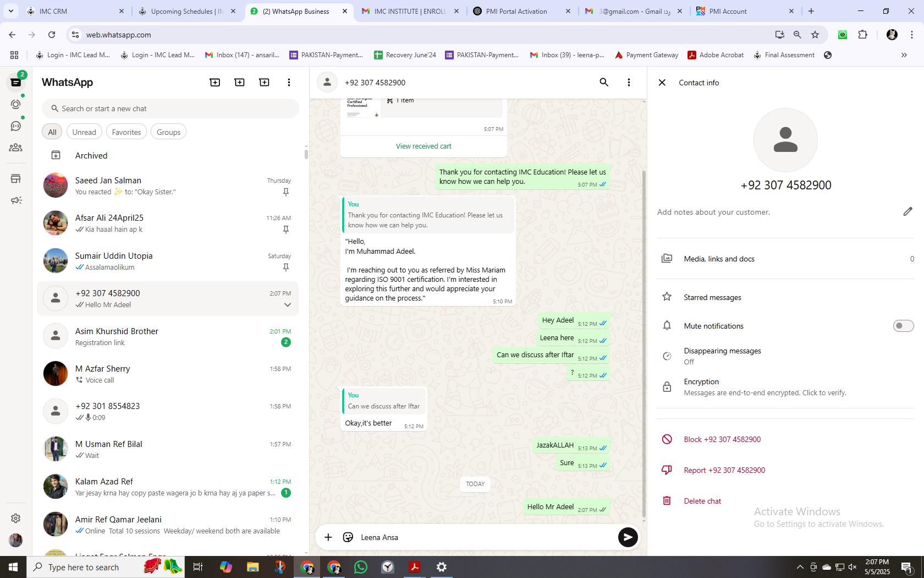Select the Favorites filter chip
The image size is (924, 578).
(x=127, y=132)
